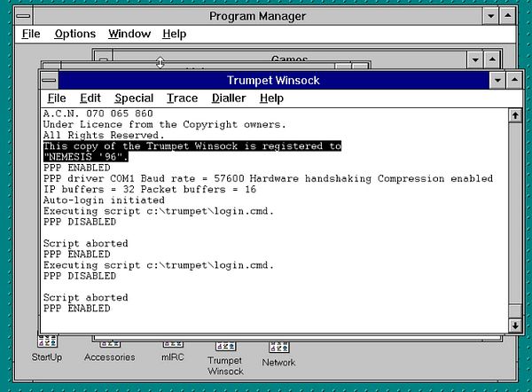
Task: Open Program Manager Help menu
Action: coord(174,34)
